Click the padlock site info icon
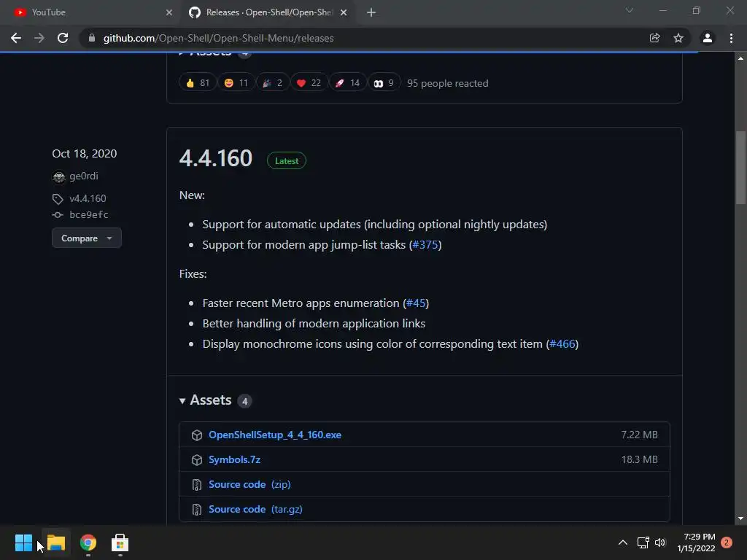This screenshot has width=747, height=560. [x=92, y=38]
